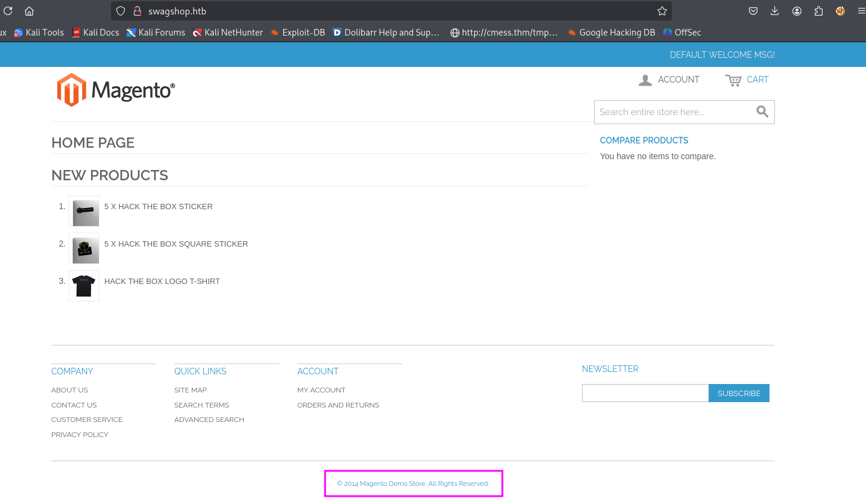The image size is (866, 504).
Task: Open the 5 X Hack The Box Sticker thumbnail
Action: (84, 211)
